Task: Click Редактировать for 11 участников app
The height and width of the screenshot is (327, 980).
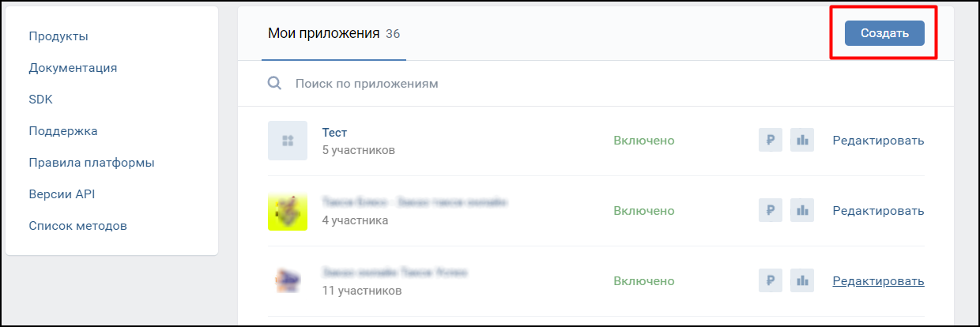Action: point(878,281)
